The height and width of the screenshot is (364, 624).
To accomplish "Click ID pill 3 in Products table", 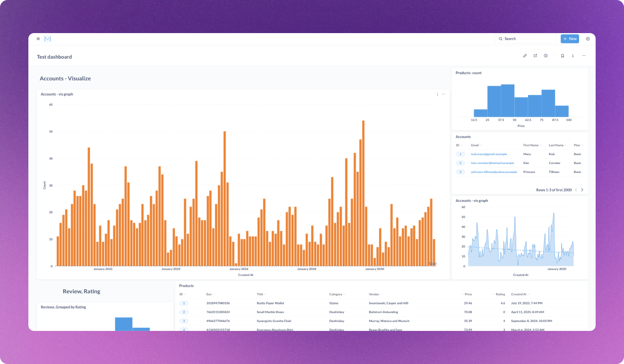I will click(x=184, y=321).
